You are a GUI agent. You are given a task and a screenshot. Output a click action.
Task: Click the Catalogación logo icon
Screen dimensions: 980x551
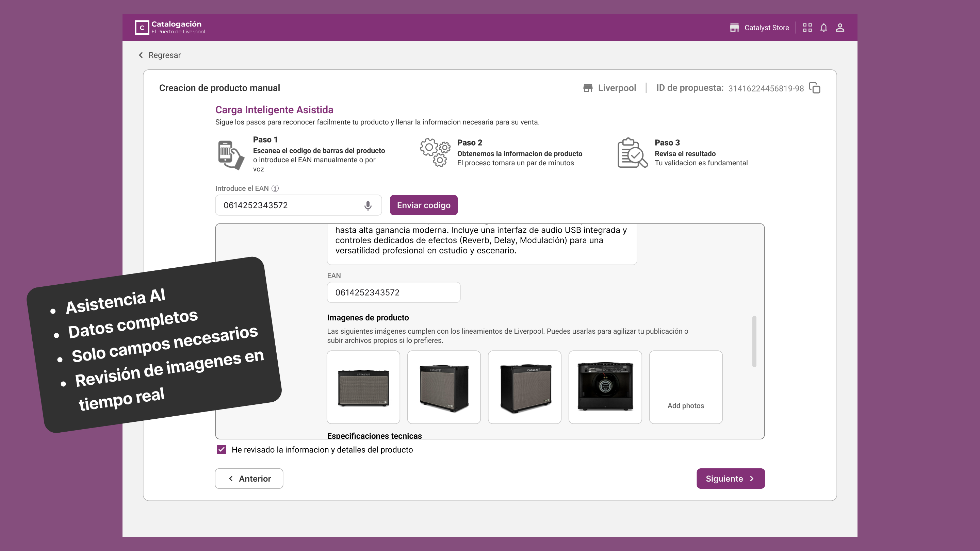pos(142,27)
